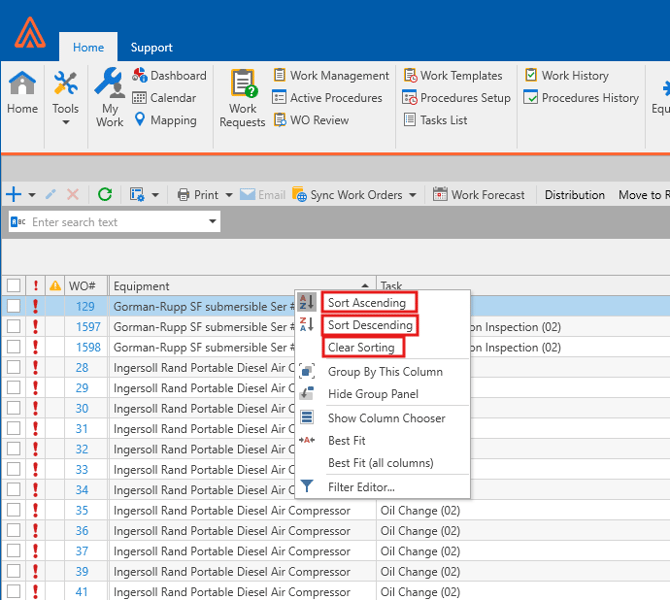Click the Filter Editor funnel icon

click(x=307, y=487)
